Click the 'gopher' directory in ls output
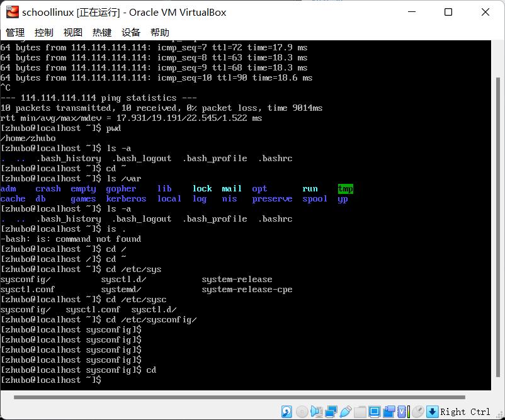Viewport: 505px width, 420px height. tap(121, 189)
